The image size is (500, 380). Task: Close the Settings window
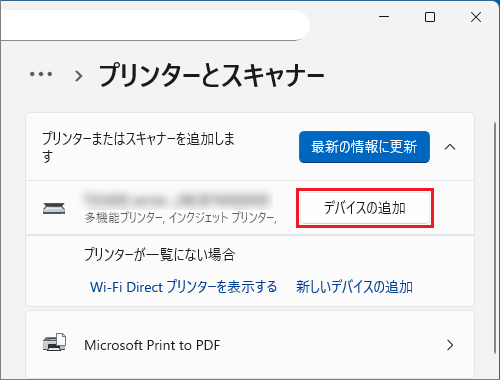(476, 17)
